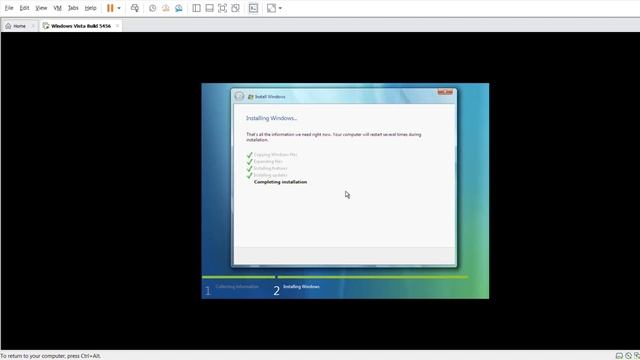
Task: Click the rightmost device status bar icon
Action: point(637,356)
